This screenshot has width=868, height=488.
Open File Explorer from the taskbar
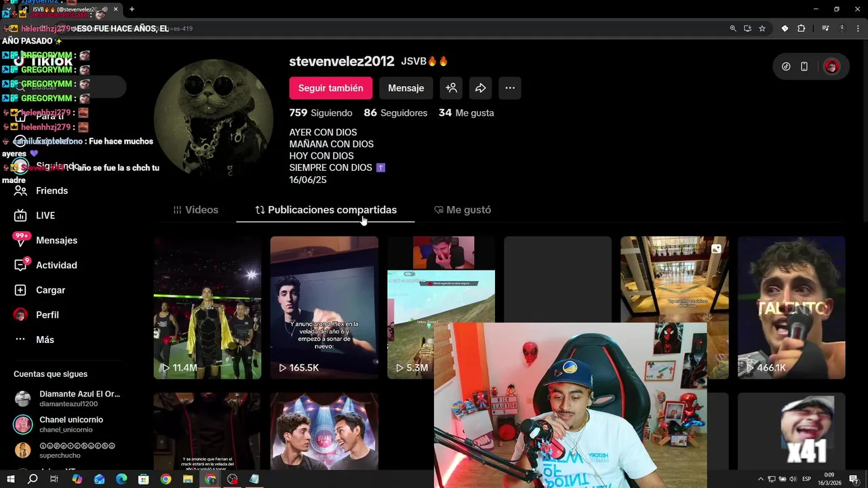(x=188, y=479)
